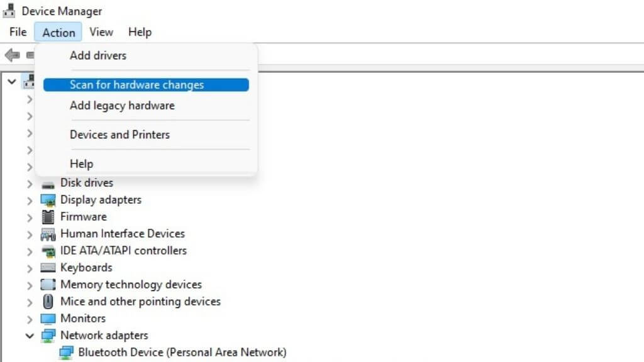The width and height of the screenshot is (644, 362).
Task: Click the Disk drives icon
Action: (x=48, y=184)
